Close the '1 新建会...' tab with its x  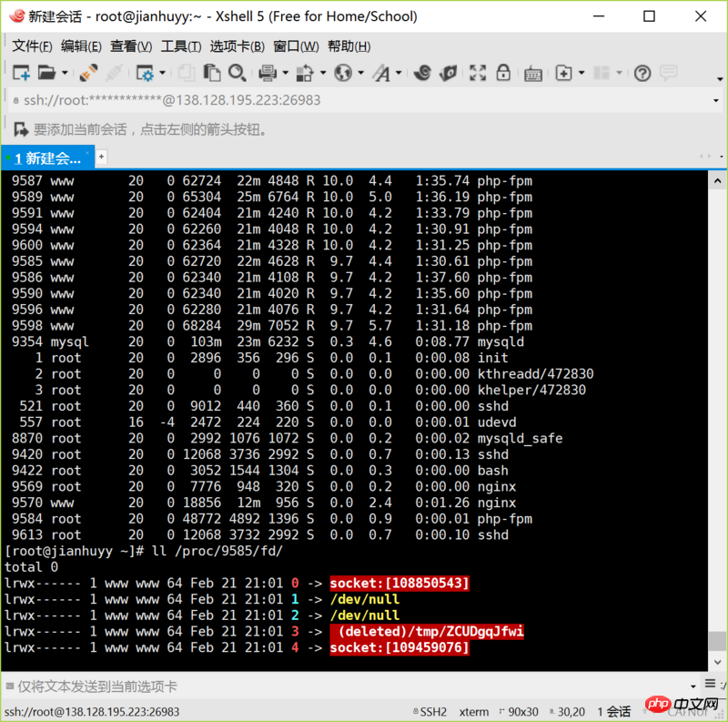86,152
